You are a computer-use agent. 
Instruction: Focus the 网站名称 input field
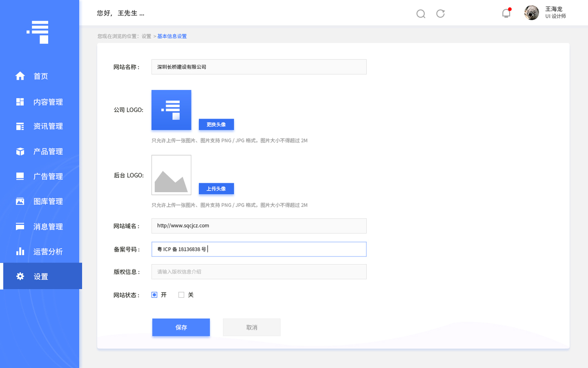click(259, 67)
